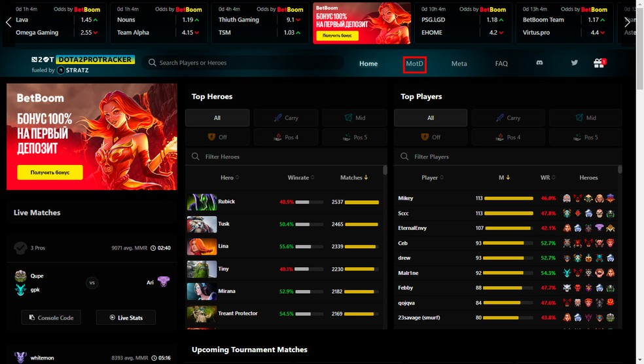Filter Top Heroes by Carry role
The image size is (644, 364).
click(286, 118)
